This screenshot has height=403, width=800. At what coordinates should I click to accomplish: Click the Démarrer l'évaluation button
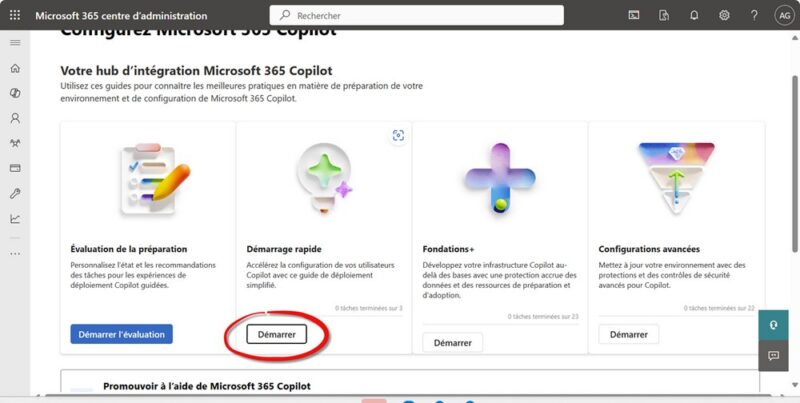pos(121,334)
